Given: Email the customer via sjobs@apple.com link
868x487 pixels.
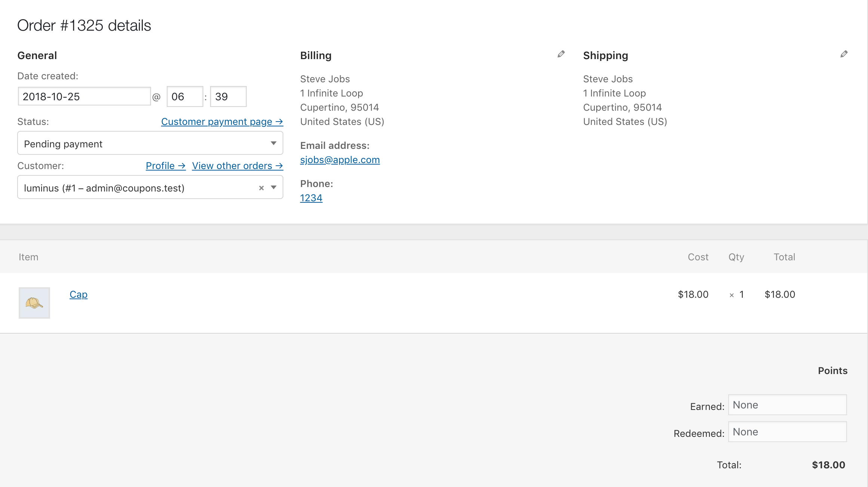Looking at the screenshot, I should (x=340, y=160).
